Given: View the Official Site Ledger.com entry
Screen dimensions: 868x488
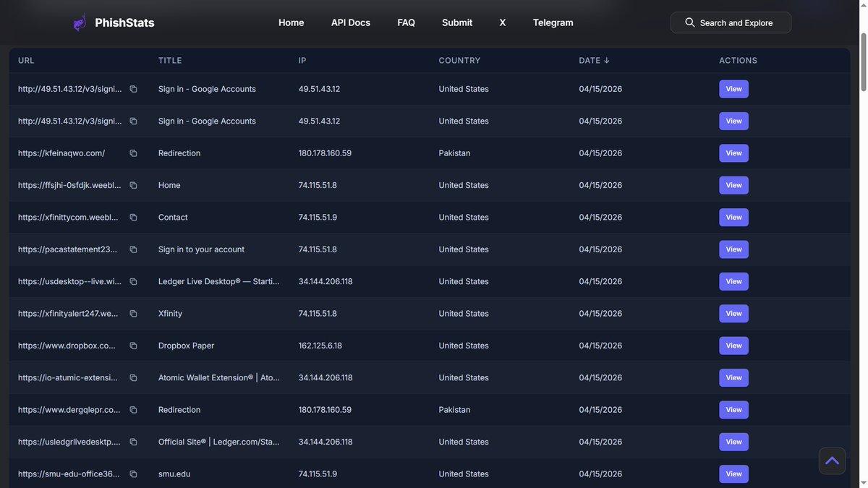Looking at the screenshot, I should tap(733, 442).
